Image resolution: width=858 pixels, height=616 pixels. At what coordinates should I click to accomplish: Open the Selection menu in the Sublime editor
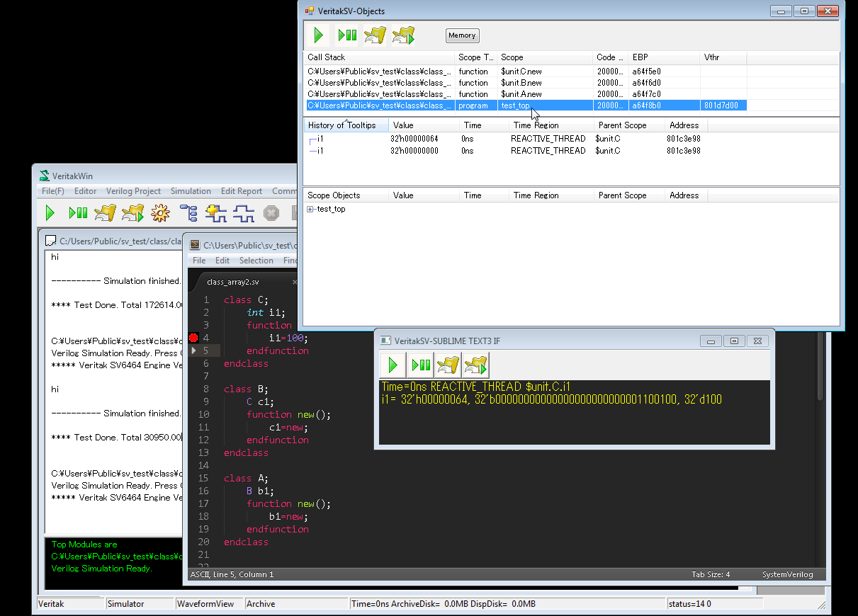[x=256, y=261]
